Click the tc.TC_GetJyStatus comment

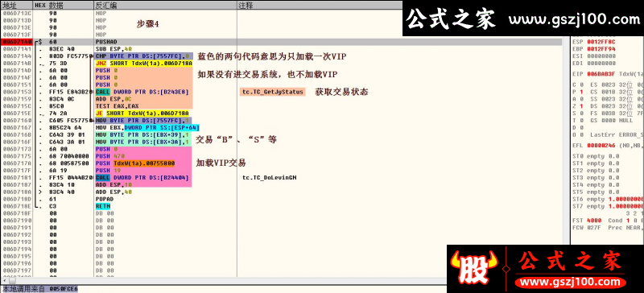tap(272, 92)
